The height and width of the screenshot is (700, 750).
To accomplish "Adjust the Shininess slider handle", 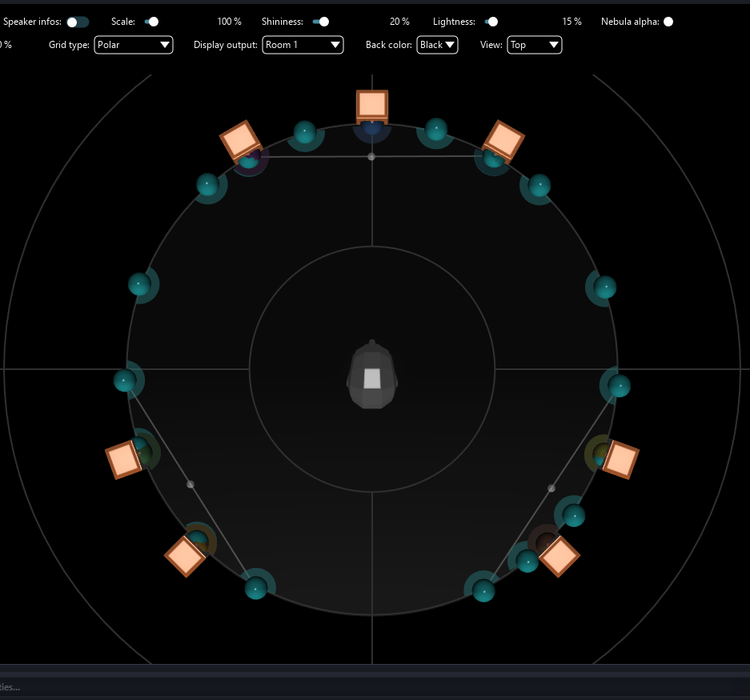I will tap(321, 22).
